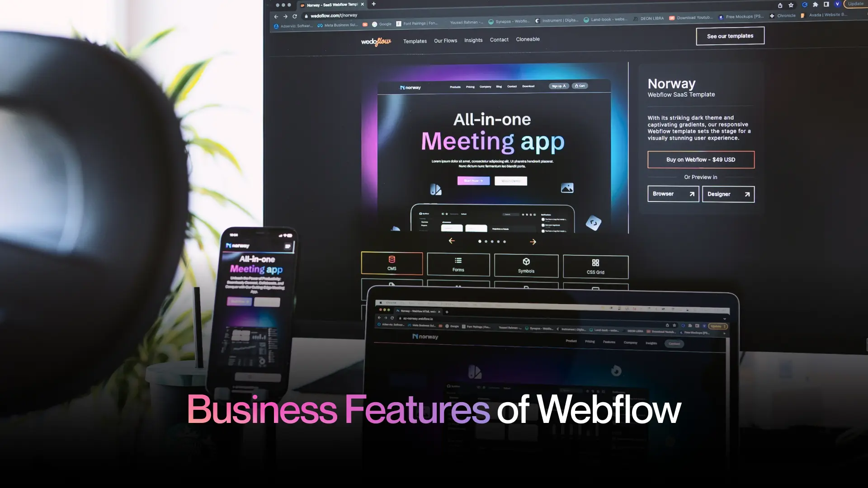Viewport: 868px width, 488px height.
Task: Click the left arrow navigation on carousel
Action: point(451,241)
